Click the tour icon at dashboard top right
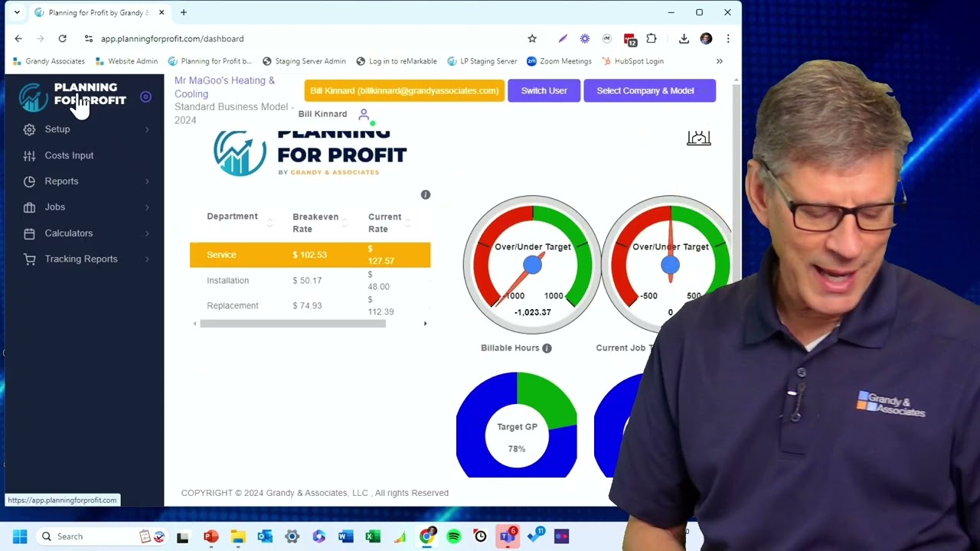This screenshot has width=980, height=551. (698, 138)
